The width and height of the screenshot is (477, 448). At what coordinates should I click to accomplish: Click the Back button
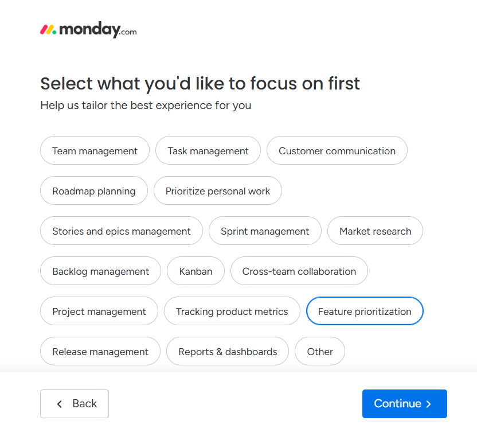click(74, 404)
